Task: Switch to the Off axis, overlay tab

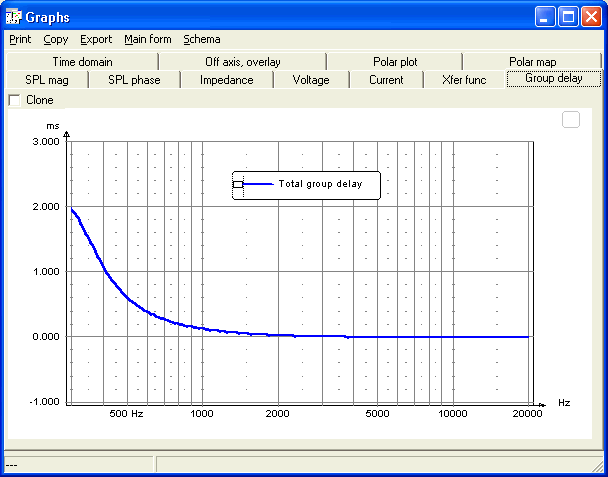Action: [243, 62]
